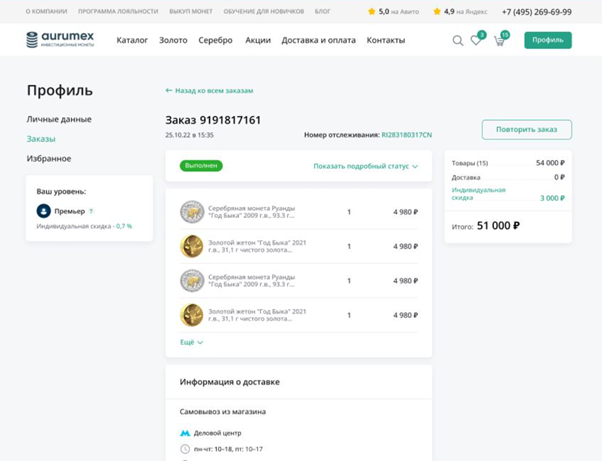Click the metro icon beside Деловой центр
The height and width of the screenshot is (461, 602).
(185, 433)
